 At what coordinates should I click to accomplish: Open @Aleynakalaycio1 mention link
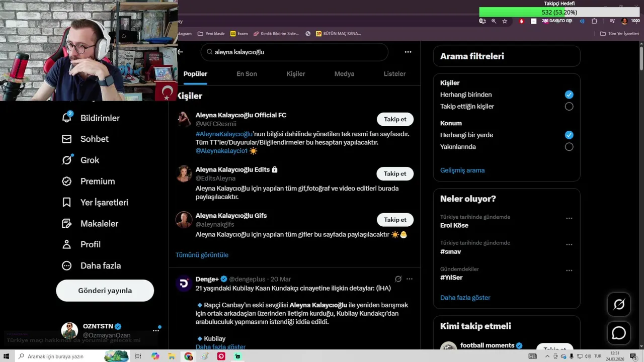click(x=221, y=151)
